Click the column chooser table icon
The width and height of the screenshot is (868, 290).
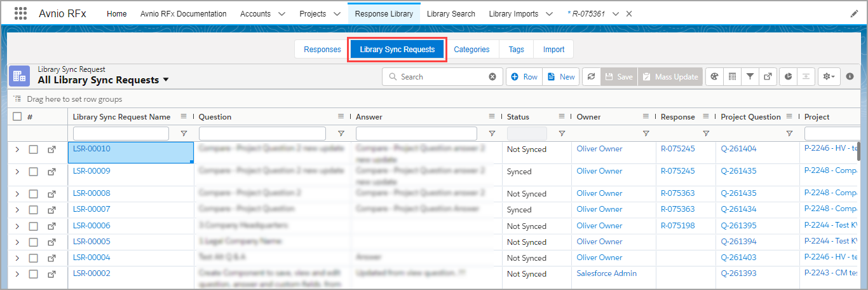[x=732, y=76]
